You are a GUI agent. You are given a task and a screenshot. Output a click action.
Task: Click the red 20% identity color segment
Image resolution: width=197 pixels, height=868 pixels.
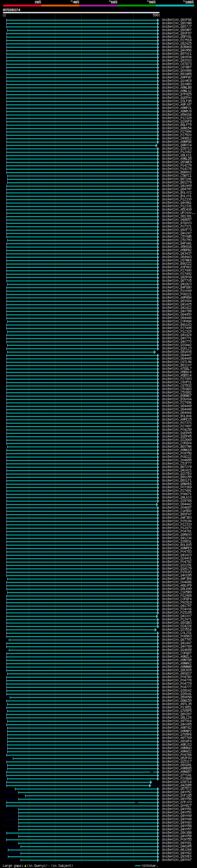click(x=22, y=6)
